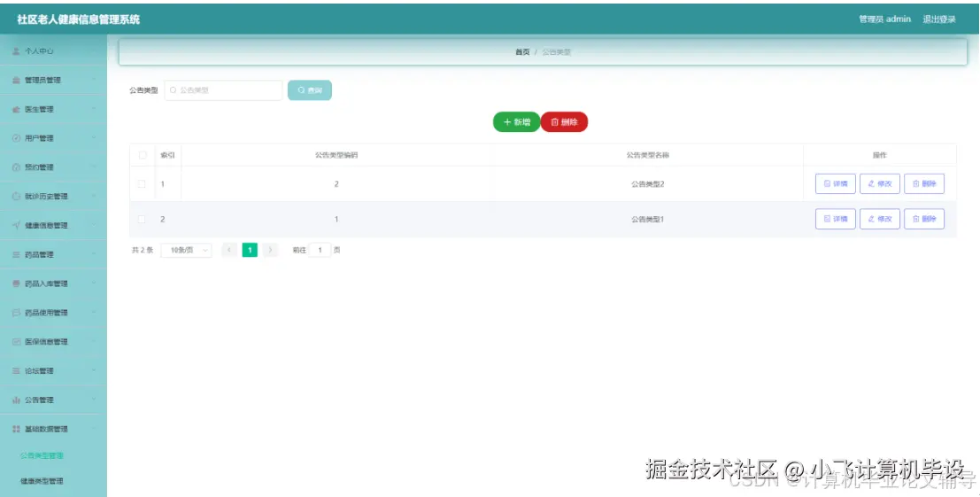Check the checkbox for row 公告类型2
Image resolution: width=980 pixels, height=497 pixels.
click(x=142, y=183)
